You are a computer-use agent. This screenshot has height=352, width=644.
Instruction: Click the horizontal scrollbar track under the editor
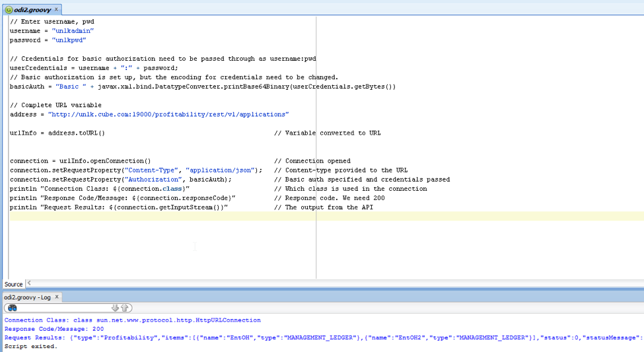coord(330,284)
